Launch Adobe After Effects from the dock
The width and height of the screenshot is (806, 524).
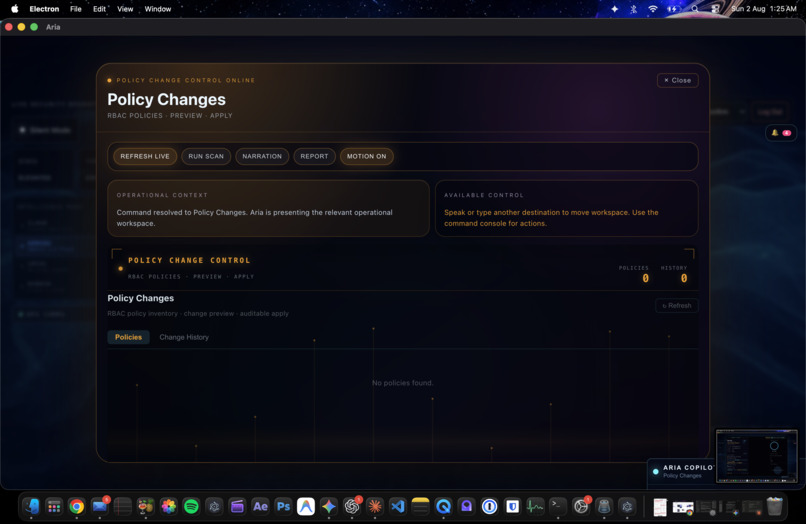[x=260, y=507]
